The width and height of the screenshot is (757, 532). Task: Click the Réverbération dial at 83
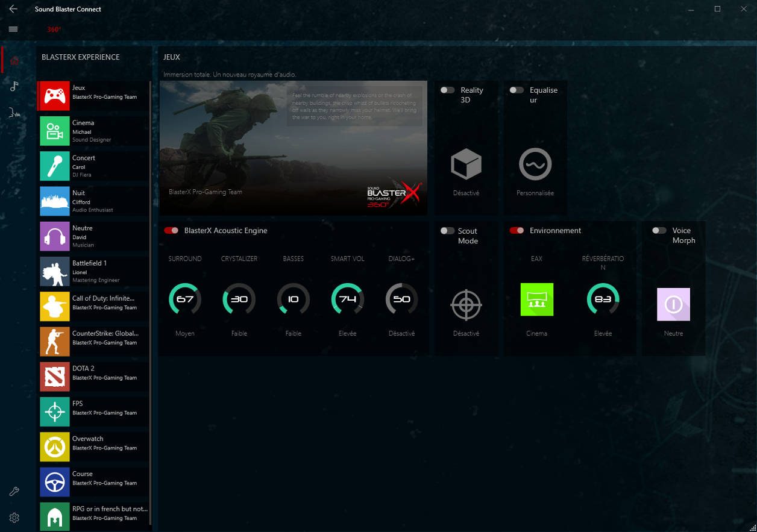click(x=603, y=299)
